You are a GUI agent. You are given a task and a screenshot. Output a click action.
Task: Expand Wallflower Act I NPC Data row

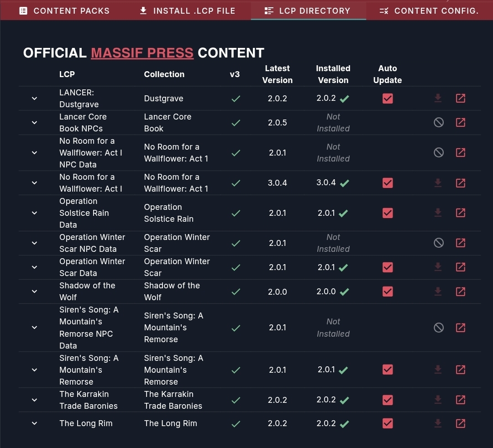pyautogui.click(x=35, y=153)
